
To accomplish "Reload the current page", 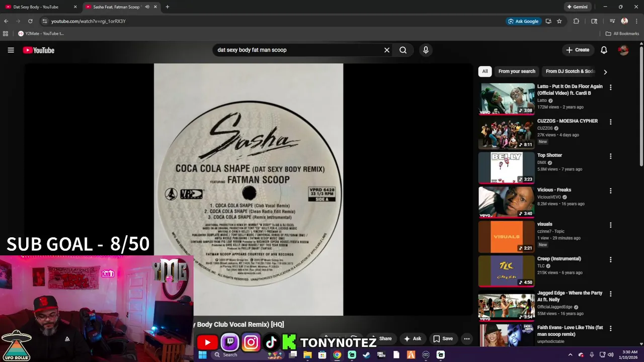I will pos(30,21).
